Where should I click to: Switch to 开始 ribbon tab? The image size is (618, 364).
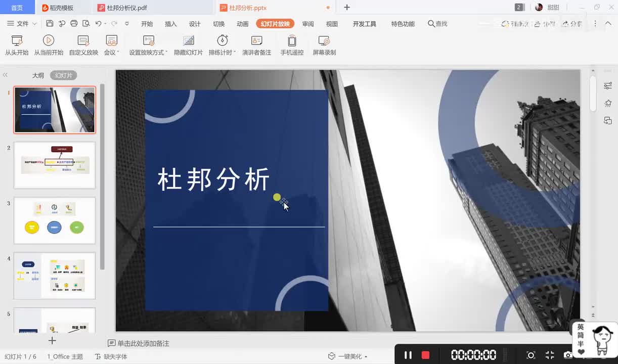point(147,24)
